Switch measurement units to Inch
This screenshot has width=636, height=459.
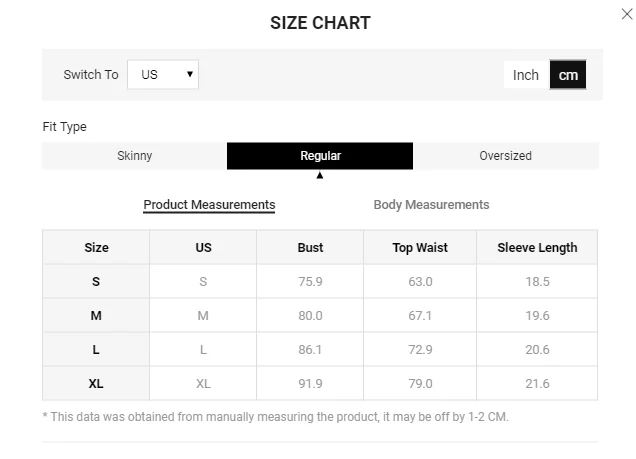(526, 75)
